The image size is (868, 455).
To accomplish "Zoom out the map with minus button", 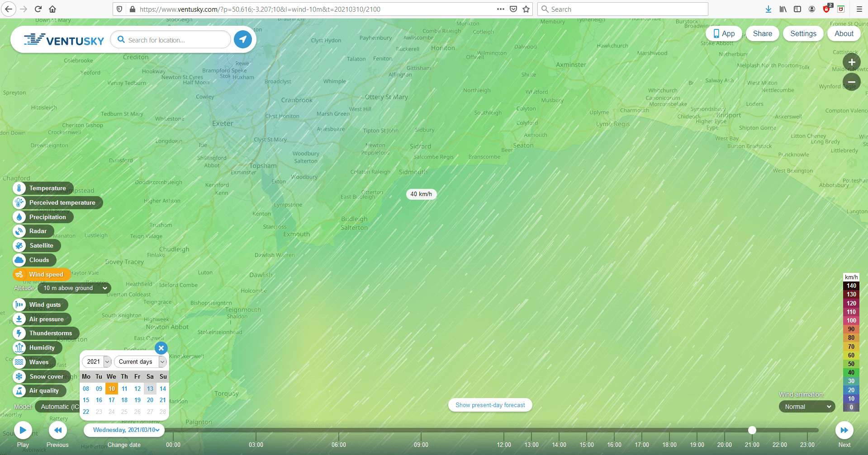I will (x=851, y=82).
